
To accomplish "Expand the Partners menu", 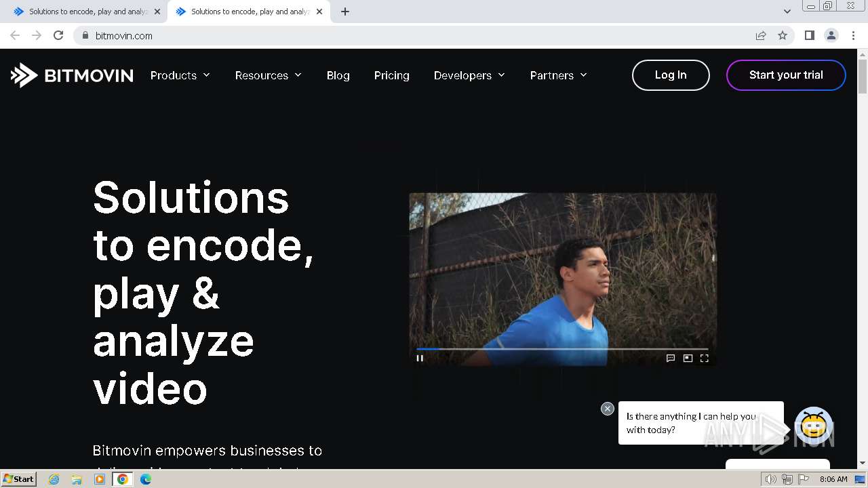I will point(559,75).
